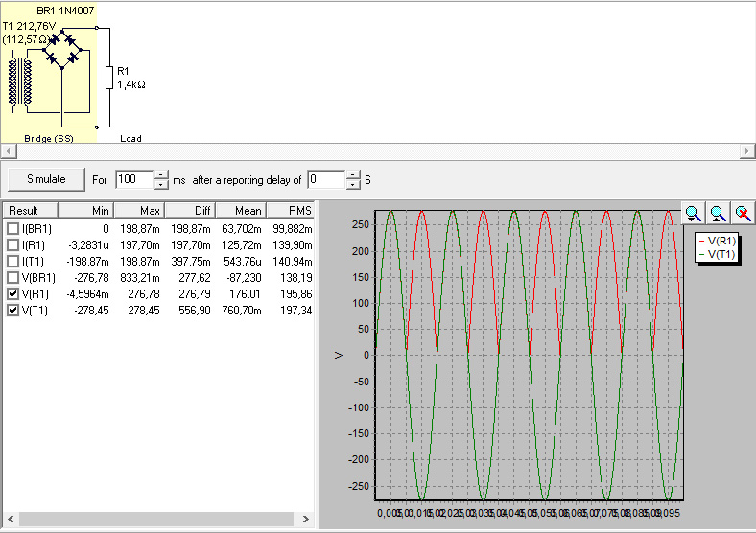Click the reset zoom icon with red X
Image resolution: width=756 pixels, height=533 pixels.
point(742,214)
